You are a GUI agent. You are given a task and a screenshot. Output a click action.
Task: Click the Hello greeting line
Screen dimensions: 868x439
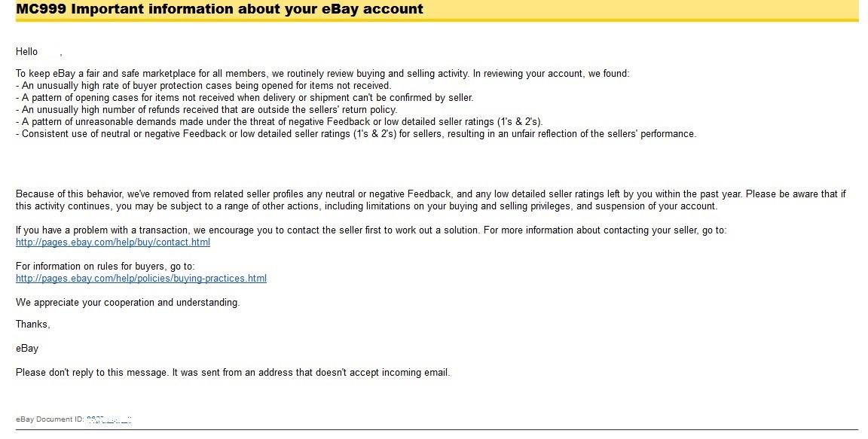pos(27,52)
